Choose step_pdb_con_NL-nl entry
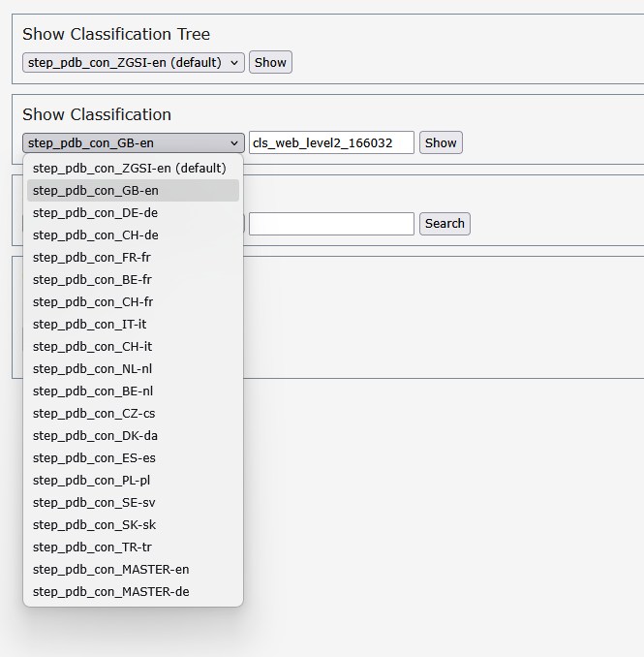This screenshot has width=644, height=657. point(92,368)
